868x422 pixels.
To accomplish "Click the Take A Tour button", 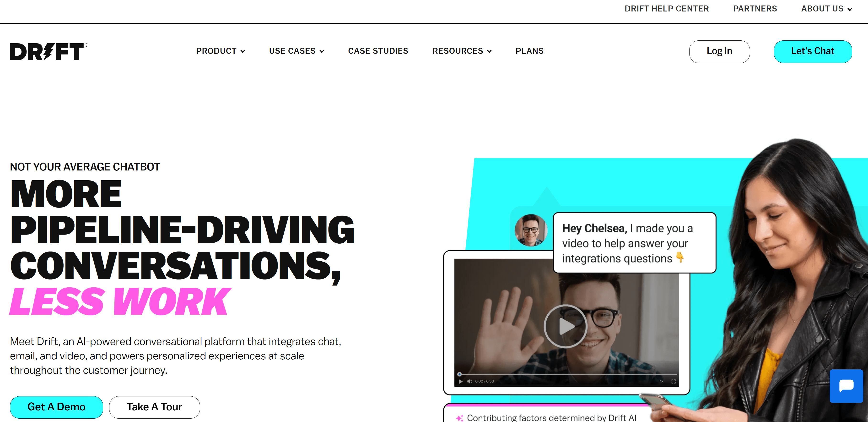I will tap(154, 407).
